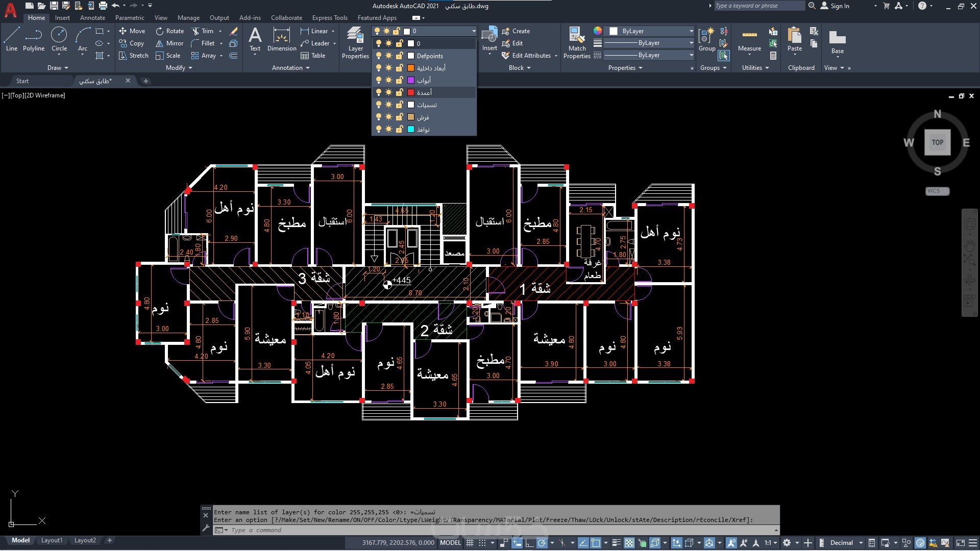Toggle freeze sun icon for Defpoints layer
The width and height of the screenshot is (980, 551).
[x=389, y=56]
